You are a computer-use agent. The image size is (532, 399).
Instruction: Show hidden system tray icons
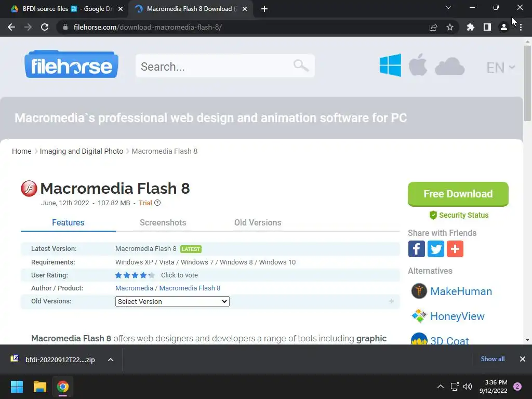[x=441, y=387]
